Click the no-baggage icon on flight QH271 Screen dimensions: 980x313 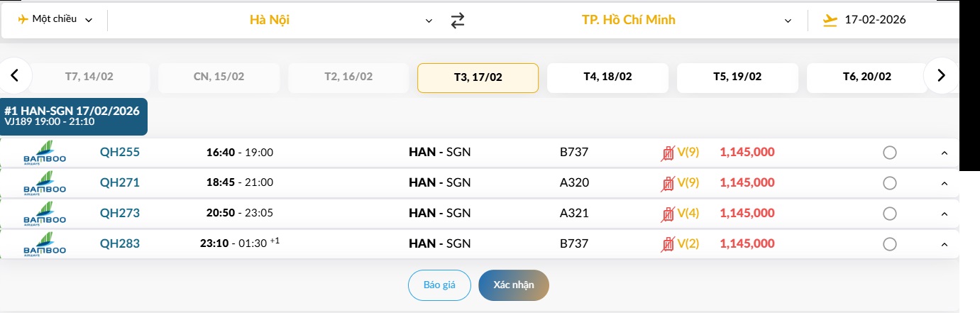(667, 183)
